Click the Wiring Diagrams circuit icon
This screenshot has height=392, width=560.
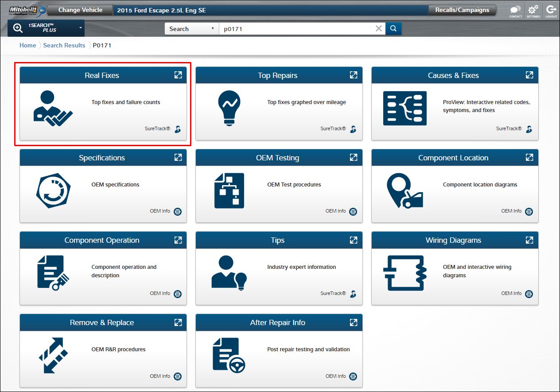404,272
